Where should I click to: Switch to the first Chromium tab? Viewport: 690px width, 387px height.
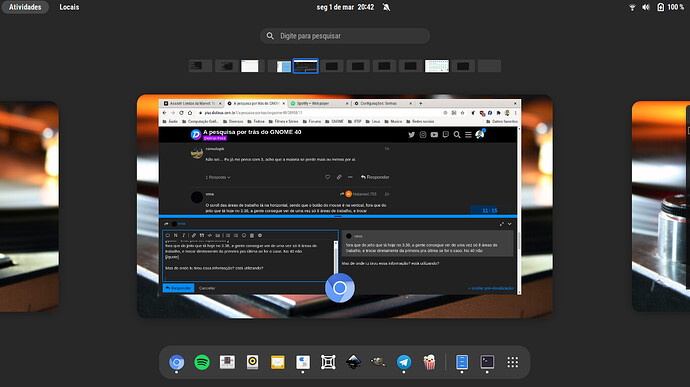click(192, 103)
